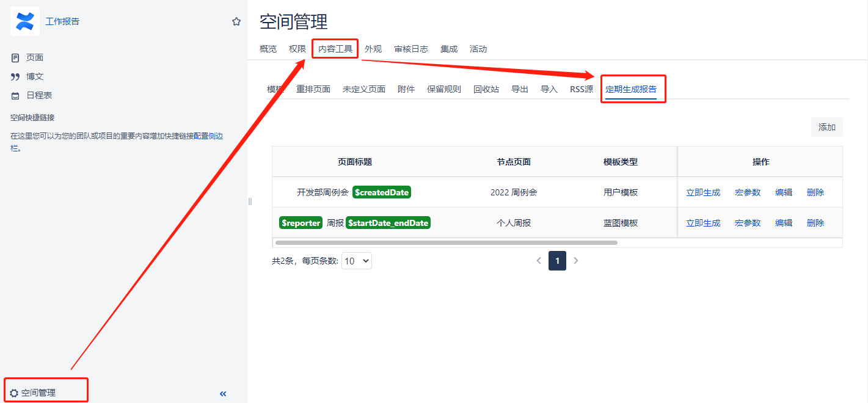The width and height of the screenshot is (868, 403).
Task: Go to previous page arrow in pagination
Action: [539, 261]
